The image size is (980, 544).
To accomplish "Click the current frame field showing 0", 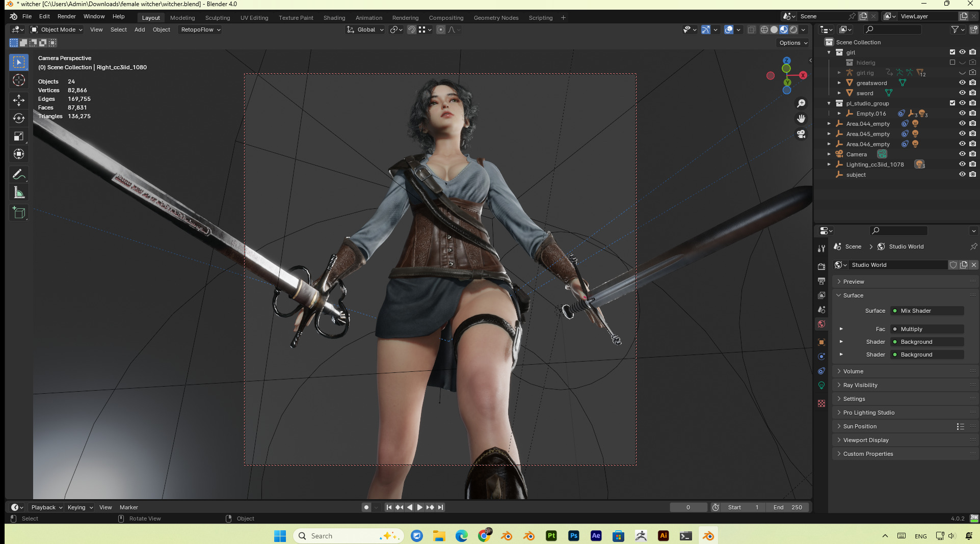I will click(688, 507).
